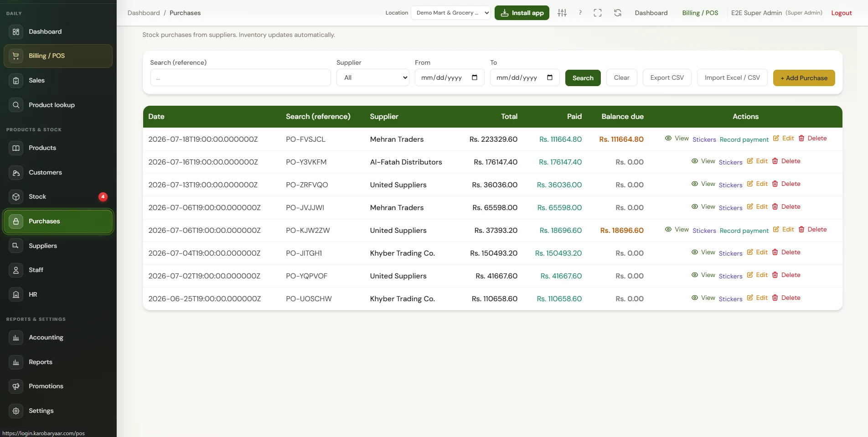Click the Export CSV button
Image resolution: width=868 pixels, height=437 pixels.
667,77
